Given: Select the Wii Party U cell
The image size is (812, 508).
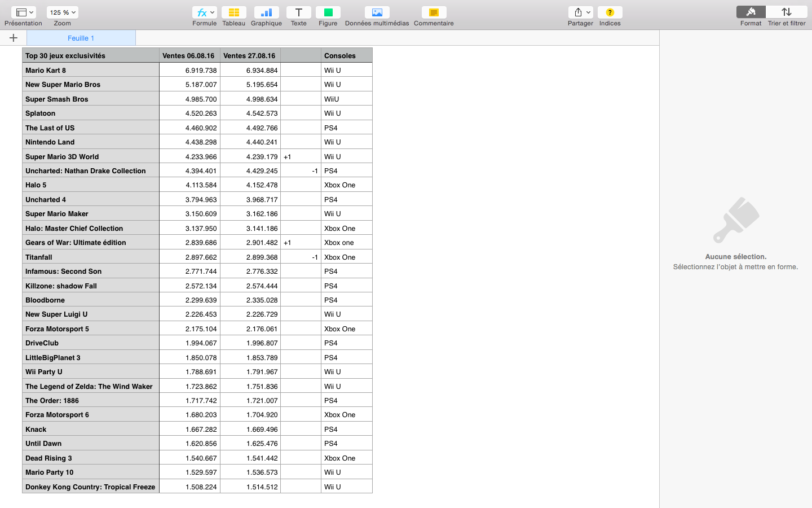Looking at the screenshot, I should pos(91,371).
